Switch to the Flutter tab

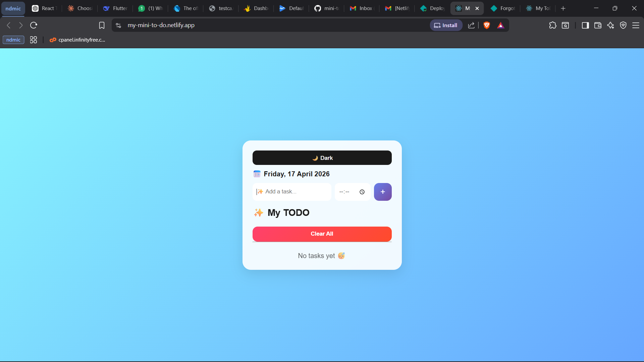point(116,8)
